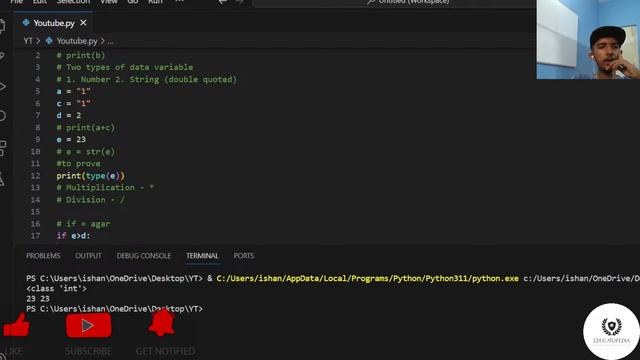Click line number 12 in the gutter

pos(36,176)
